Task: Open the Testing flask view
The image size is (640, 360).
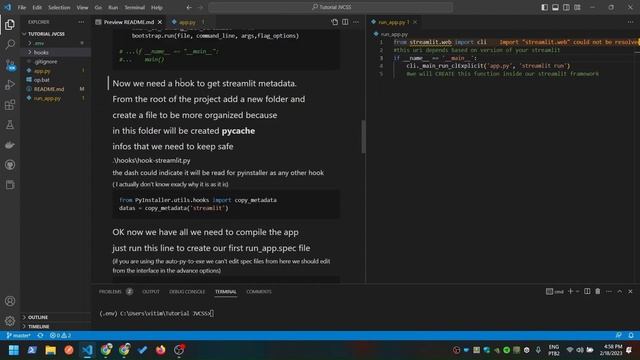Action: [x=10, y=125]
